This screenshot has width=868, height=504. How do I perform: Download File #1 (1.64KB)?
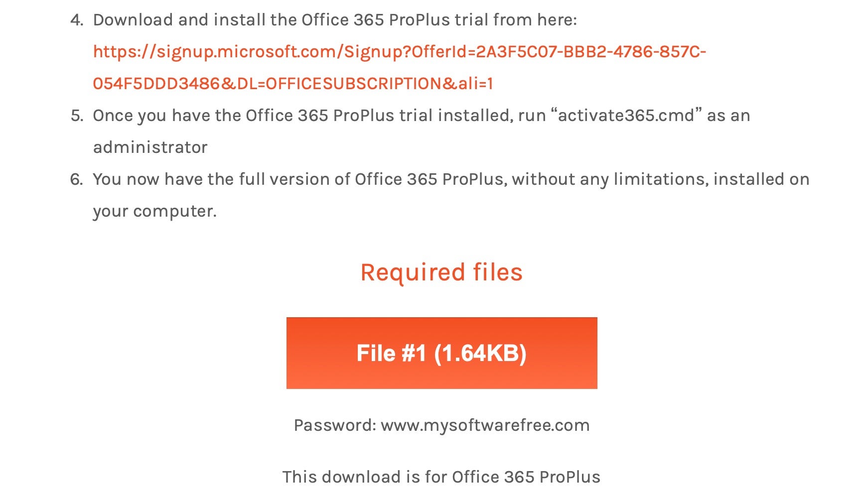pos(441,353)
